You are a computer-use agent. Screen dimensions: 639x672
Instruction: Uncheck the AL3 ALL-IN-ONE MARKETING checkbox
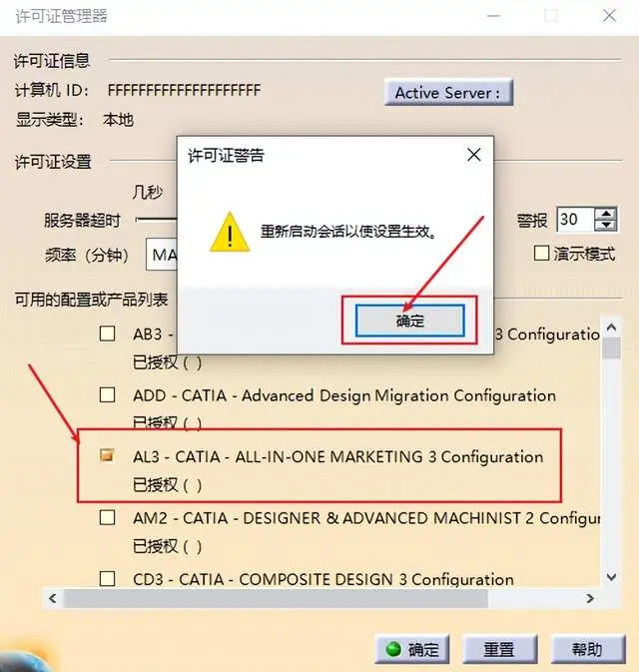[x=107, y=455]
